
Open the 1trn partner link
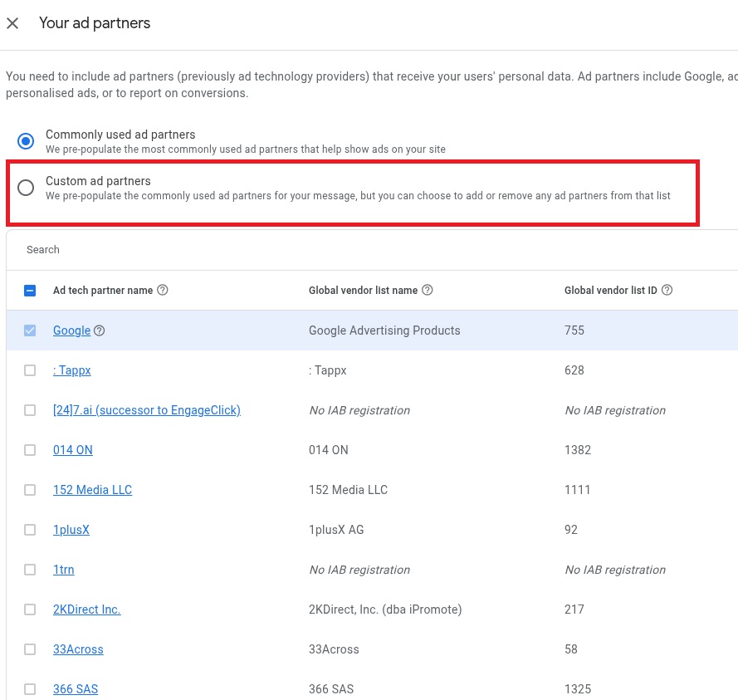tap(64, 570)
